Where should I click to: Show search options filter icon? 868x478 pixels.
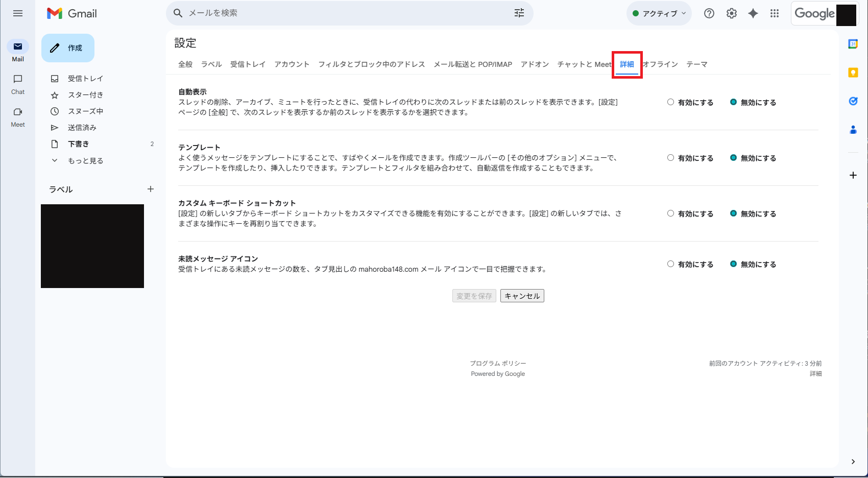tap(519, 13)
